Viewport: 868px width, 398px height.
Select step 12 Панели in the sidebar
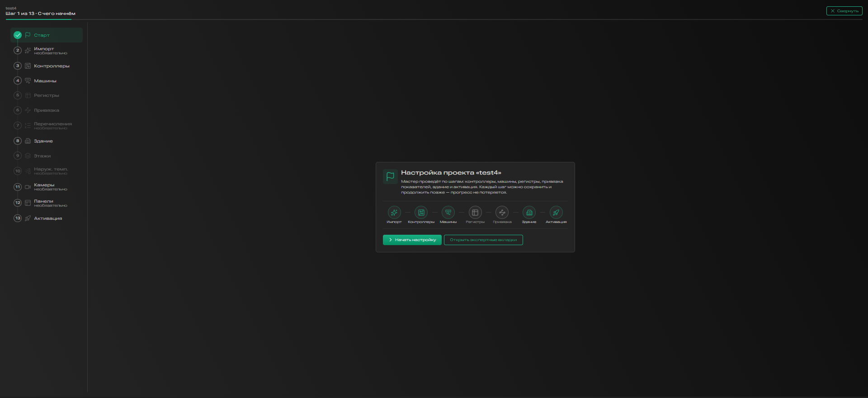coord(47,203)
